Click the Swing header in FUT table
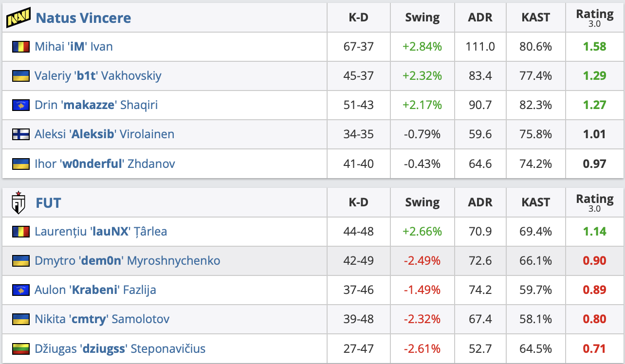 [422, 202]
